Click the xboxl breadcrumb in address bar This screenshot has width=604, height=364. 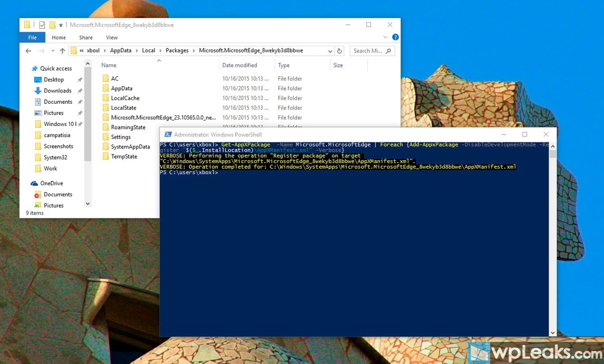(94, 50)
